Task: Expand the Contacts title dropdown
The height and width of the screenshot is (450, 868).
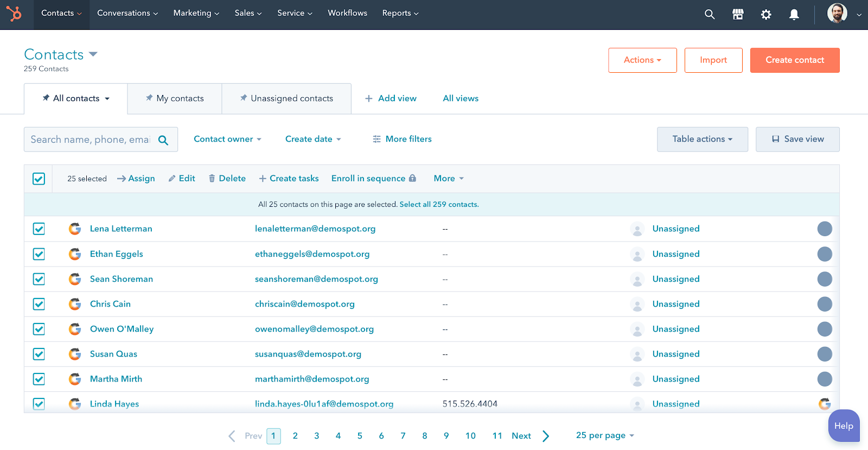Action: [x=93, y=54]
